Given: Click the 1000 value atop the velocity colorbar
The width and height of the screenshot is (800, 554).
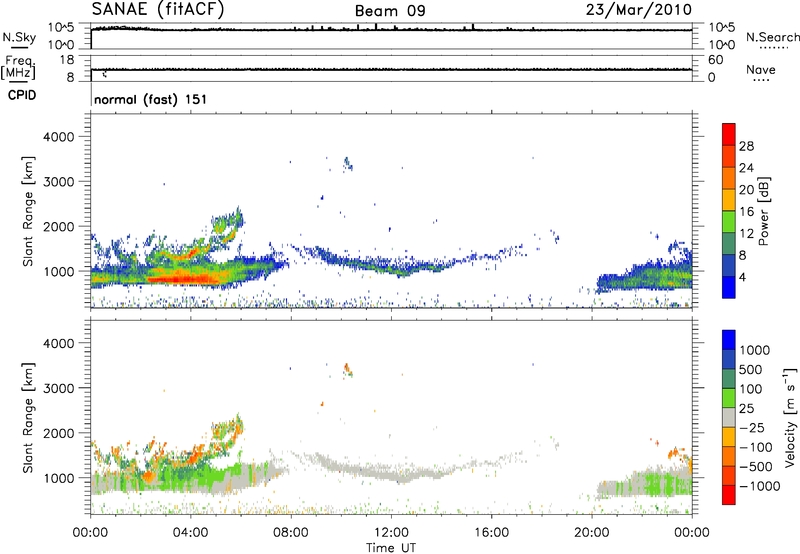Looking at the screenshot, I should point(755,350).
